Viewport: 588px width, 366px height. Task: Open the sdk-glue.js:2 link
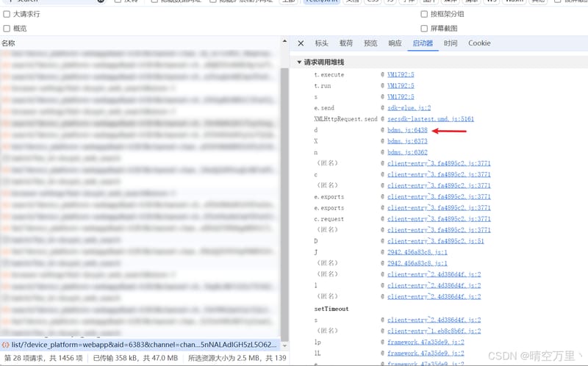409,108
